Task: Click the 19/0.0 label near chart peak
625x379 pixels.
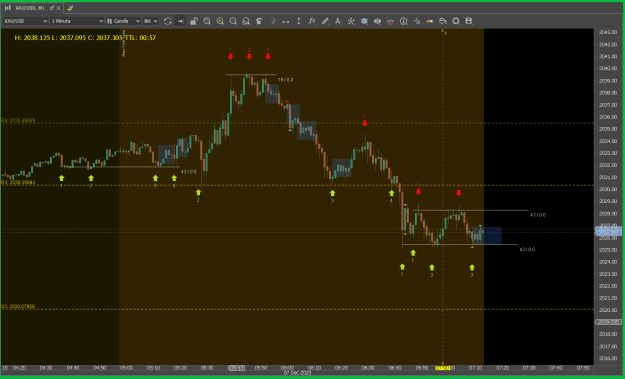Action: (285, 80)
